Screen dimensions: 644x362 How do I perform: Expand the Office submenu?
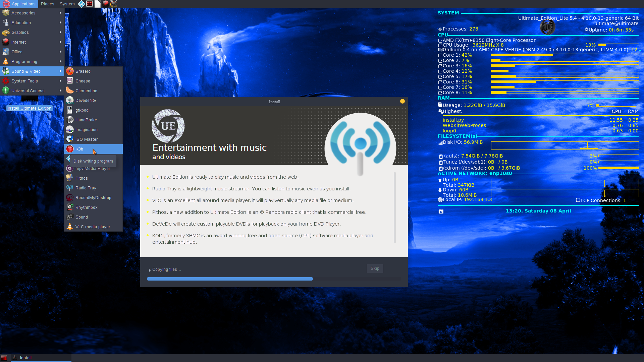click(32, 52)
